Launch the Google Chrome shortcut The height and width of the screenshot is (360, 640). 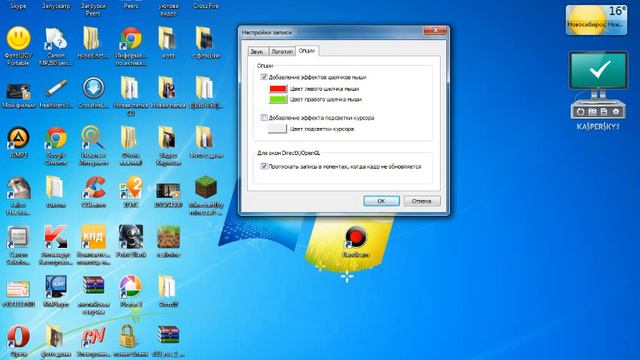click(56, 138)
